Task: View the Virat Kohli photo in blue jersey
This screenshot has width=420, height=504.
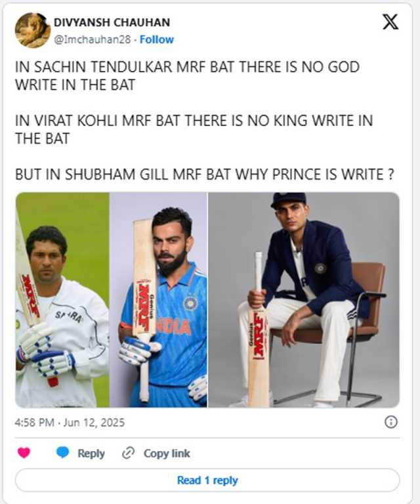Action: point(158,300)
